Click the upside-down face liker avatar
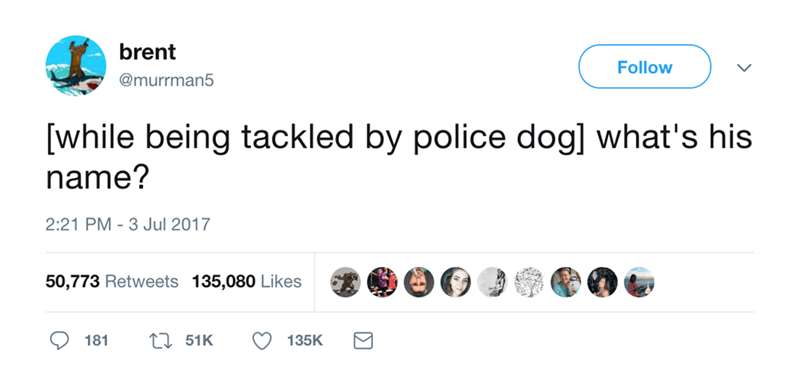Image resolution: width=800 pixels, height=386 pixels. pos(419,282)
